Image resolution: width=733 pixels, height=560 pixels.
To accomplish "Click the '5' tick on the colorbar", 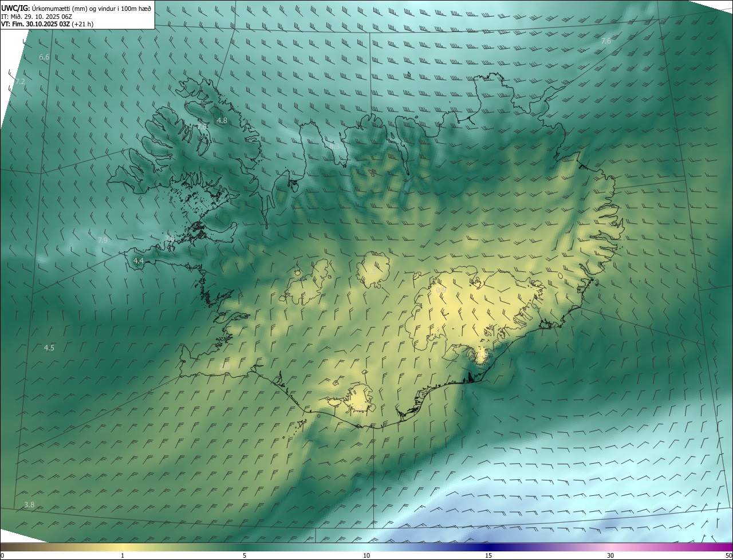I will [x=245, y=555].
